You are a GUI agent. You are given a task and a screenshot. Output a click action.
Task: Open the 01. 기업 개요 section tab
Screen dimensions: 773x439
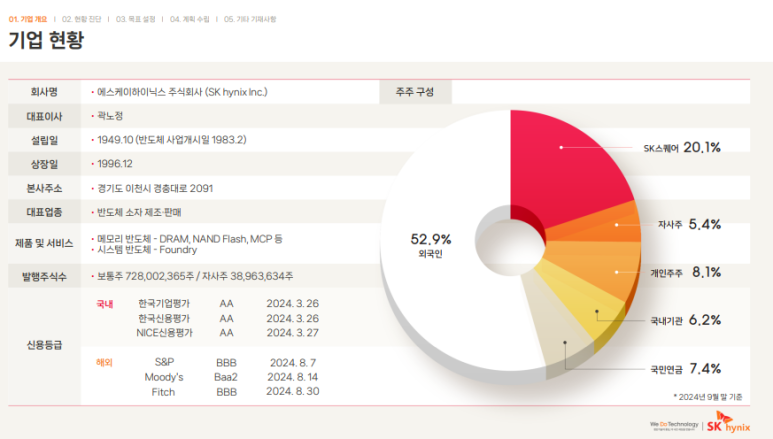pyautogui.click(x=28, y=19)
